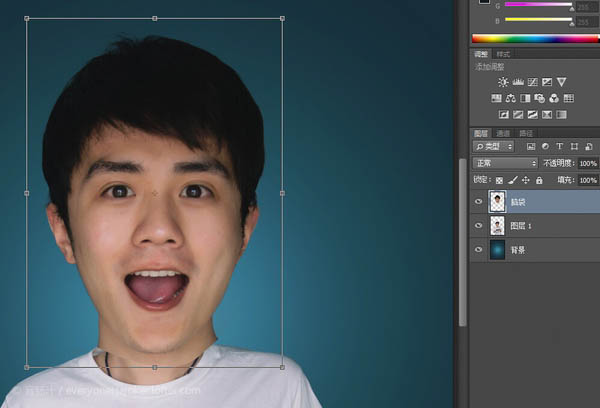Add a Color Balance adjustment

coord(510,98)
